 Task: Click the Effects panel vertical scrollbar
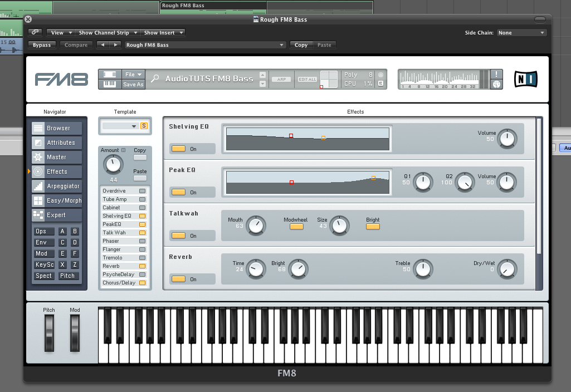[539, 186]
